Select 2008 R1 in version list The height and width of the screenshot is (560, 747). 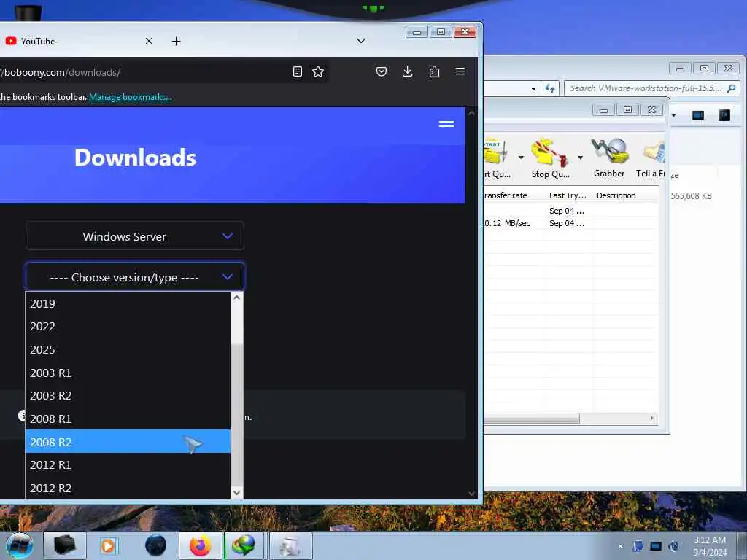[x=128, y=419]
